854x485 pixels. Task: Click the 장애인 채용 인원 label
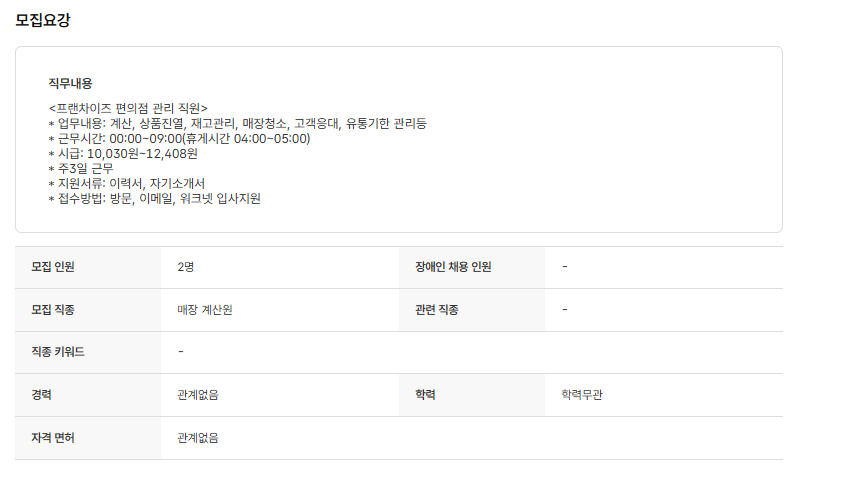point(453,267)
